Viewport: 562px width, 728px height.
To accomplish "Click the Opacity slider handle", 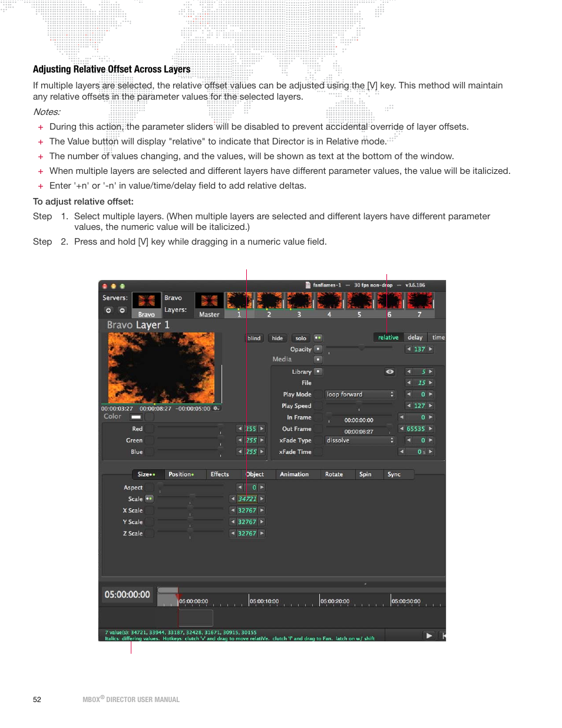I will (362, 348).
